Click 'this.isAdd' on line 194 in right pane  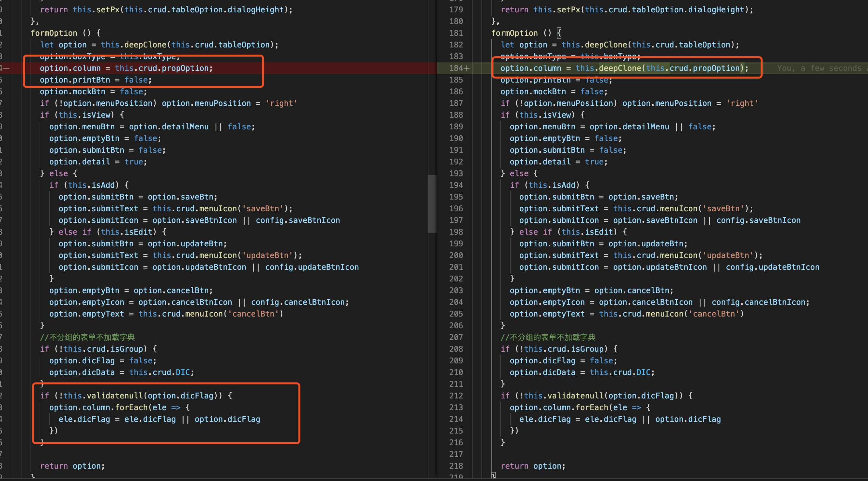[552, 185]
